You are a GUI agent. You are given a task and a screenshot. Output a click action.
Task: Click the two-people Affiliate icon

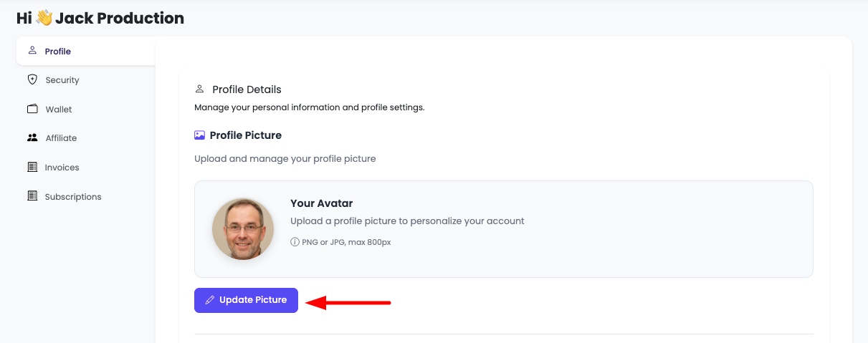[x=32, y=137]
